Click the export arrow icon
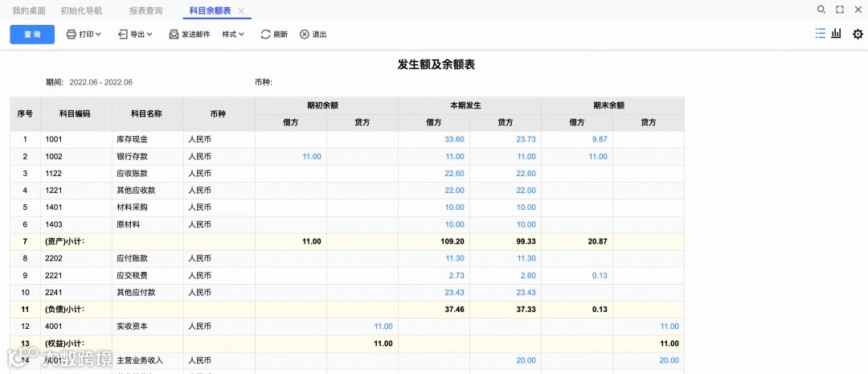This screenshot has height=374, width=868. point(123,35)
